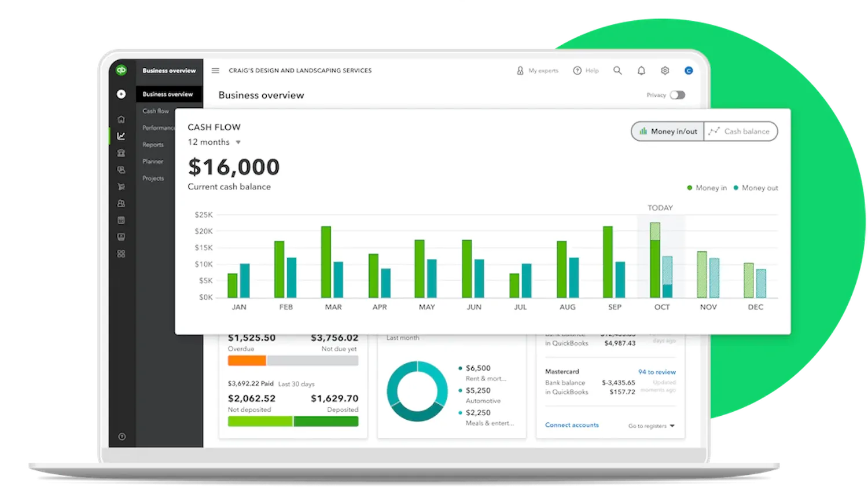Open the Settings gear icon
The width and height of the screenshot is (868, 487).
[665, 71]
